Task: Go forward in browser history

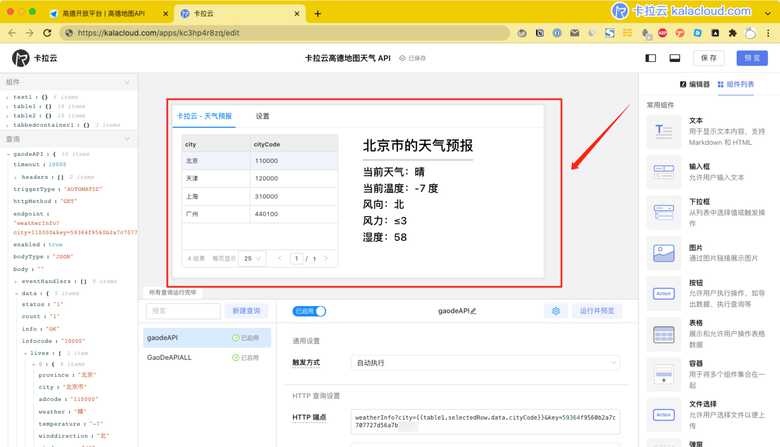Action: [x=29, y=33]
